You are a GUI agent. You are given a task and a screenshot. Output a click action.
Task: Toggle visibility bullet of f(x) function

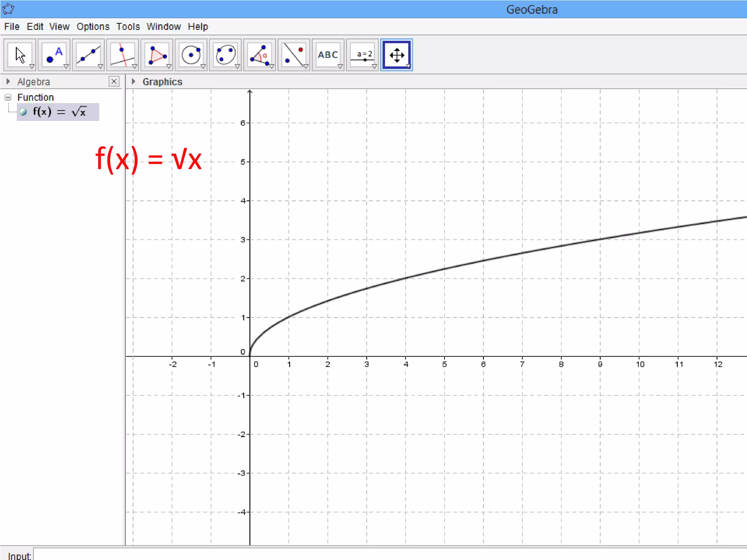click(x=23, y=112)
